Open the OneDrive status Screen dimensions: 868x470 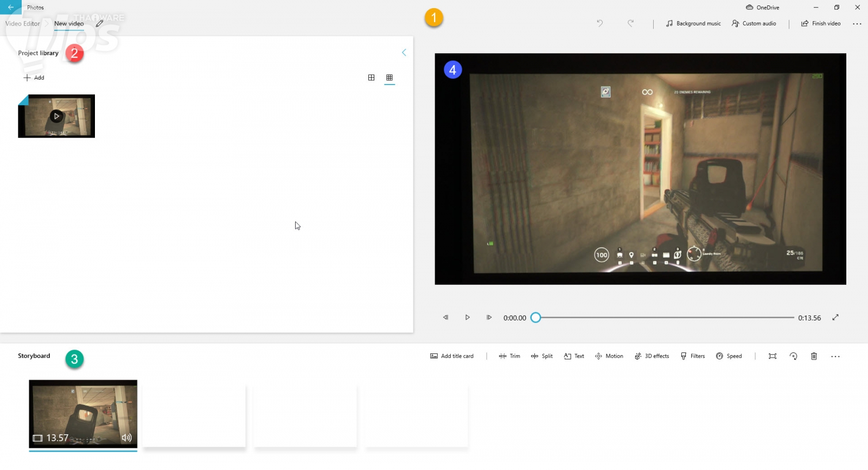(x=762, y=8)
